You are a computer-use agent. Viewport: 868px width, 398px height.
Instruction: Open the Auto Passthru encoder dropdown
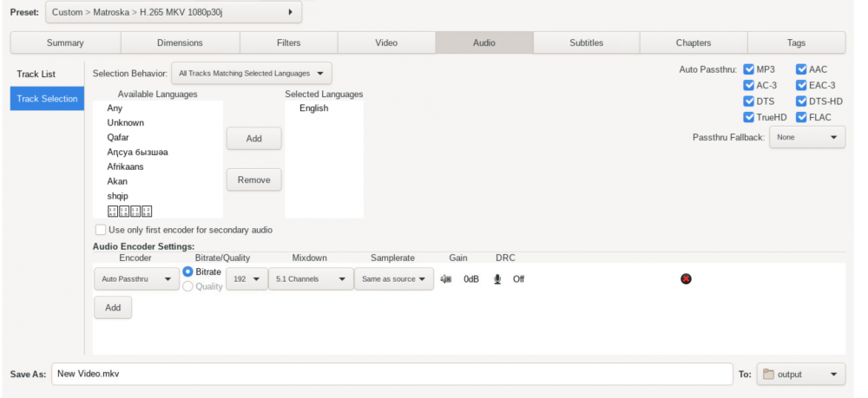(137, 279)
